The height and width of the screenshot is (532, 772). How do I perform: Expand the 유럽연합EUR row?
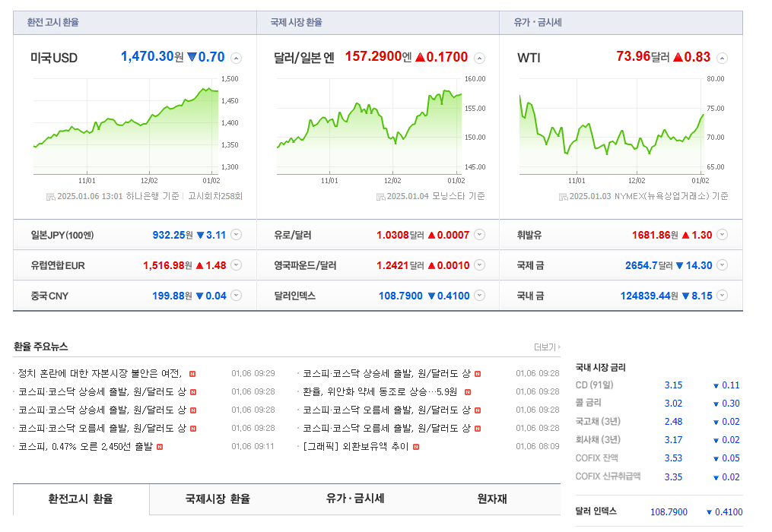[236, 265]
